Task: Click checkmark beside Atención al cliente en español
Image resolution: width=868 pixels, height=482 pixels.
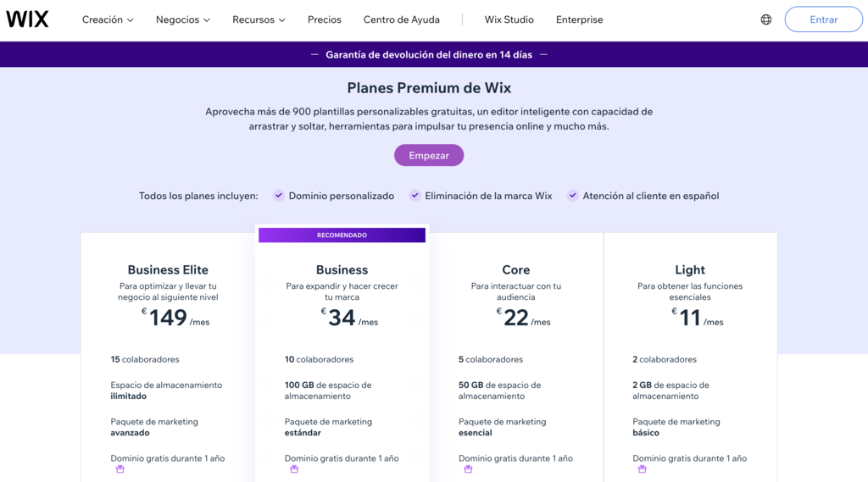Action: (x=573, y=196)
